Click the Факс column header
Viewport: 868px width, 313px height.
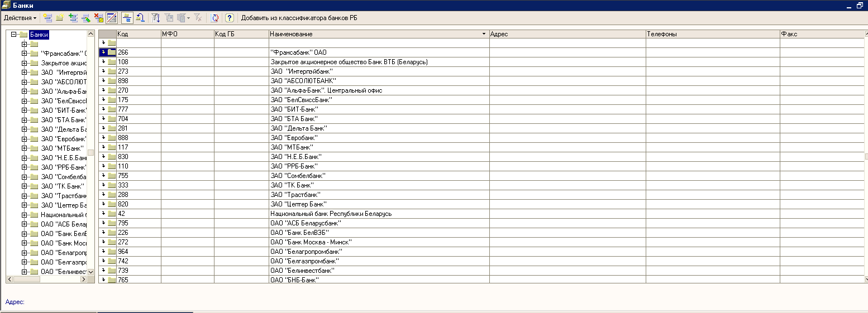(x=821, y=34)
